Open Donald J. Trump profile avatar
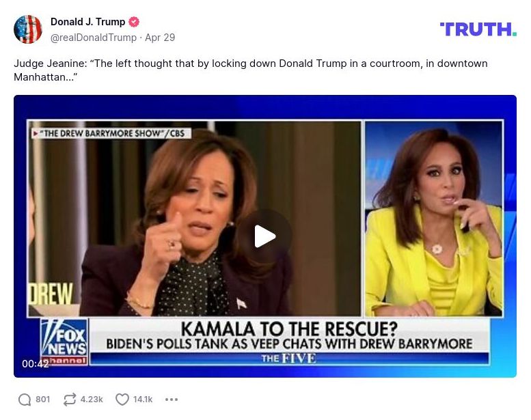Screen dimensions: 531x420 [x=28, y=29]
